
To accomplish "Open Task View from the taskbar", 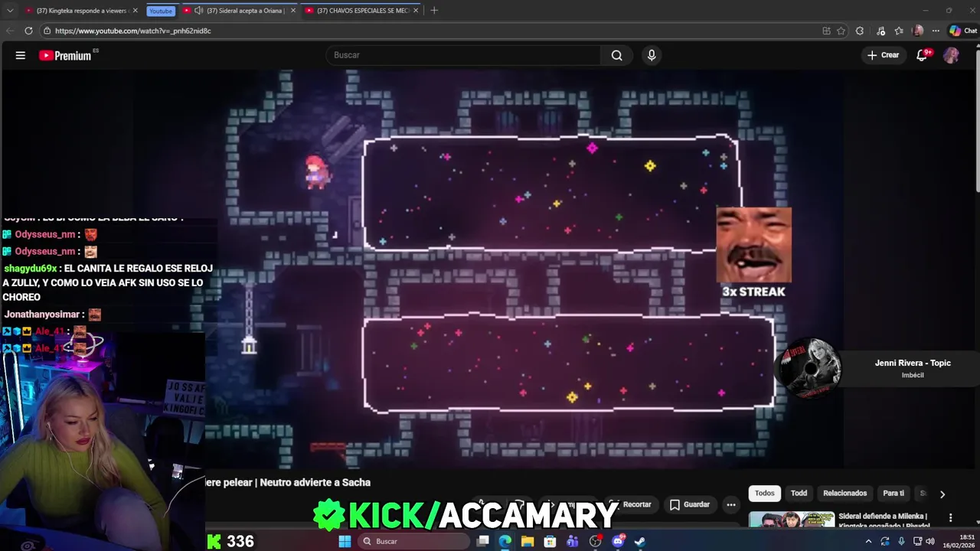I will [483, 541].
